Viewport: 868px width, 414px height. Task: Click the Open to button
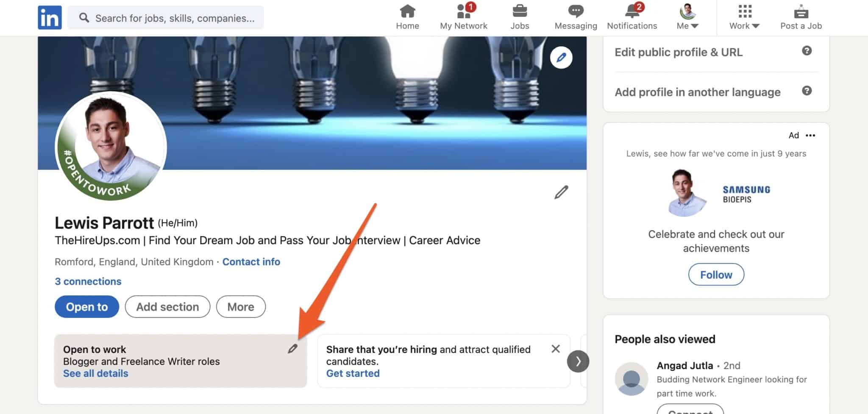click(87, 306)
